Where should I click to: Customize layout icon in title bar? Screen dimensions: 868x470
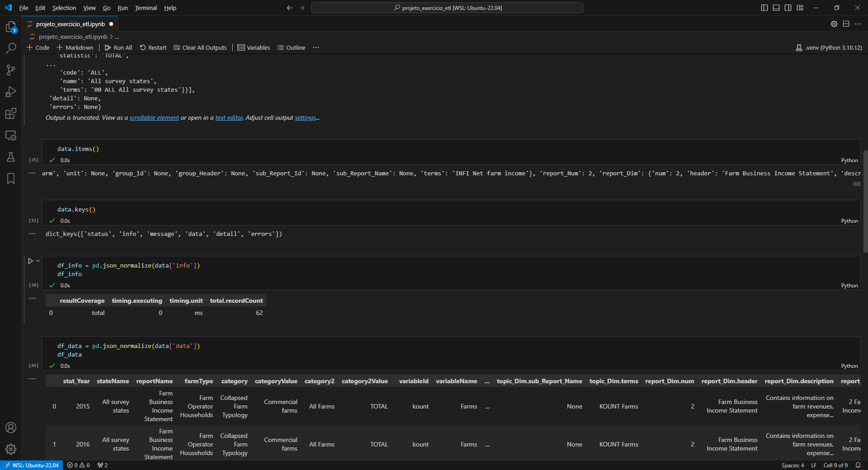[x=800, y=8]
